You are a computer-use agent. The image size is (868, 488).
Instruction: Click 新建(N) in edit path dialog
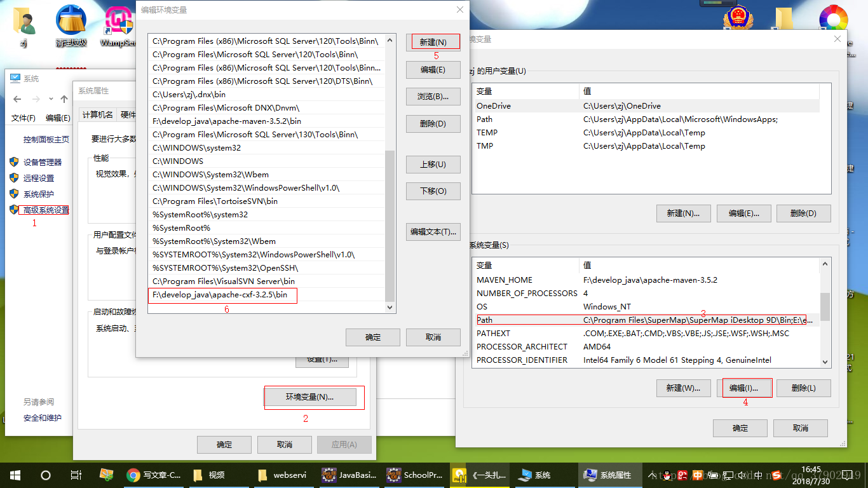point(433,43)
